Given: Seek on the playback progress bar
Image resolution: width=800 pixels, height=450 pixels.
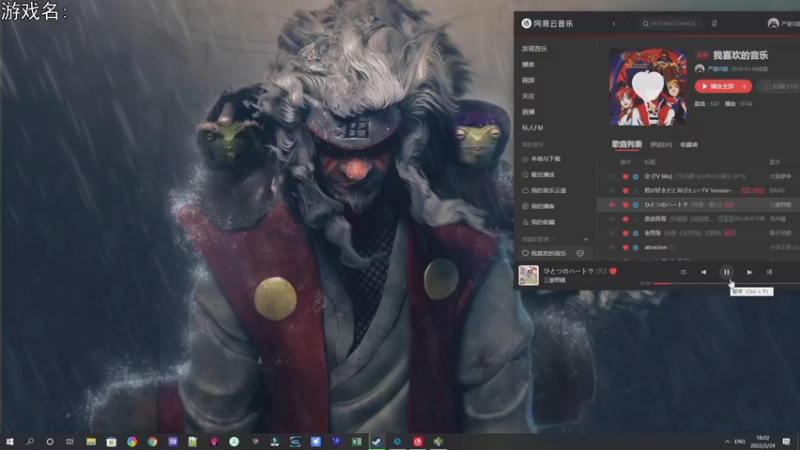Looking at the screenshot, I should point(727,283).
